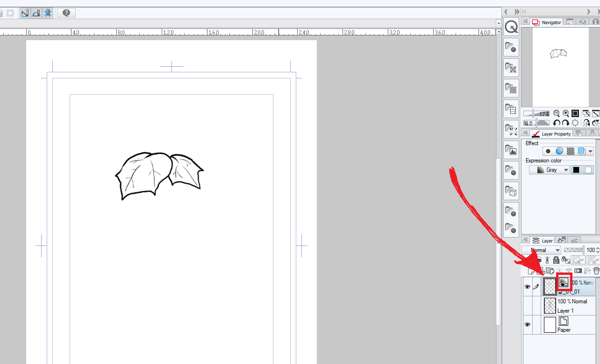Delete the selected layer with trash icon
This screenshot has height=364, width=600.
tap(596, 270)
